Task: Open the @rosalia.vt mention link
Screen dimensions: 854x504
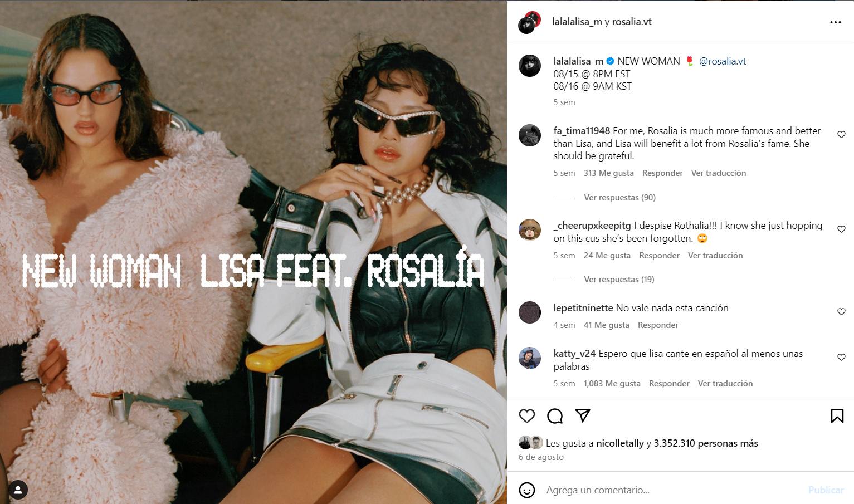Action: click(723, 61)
